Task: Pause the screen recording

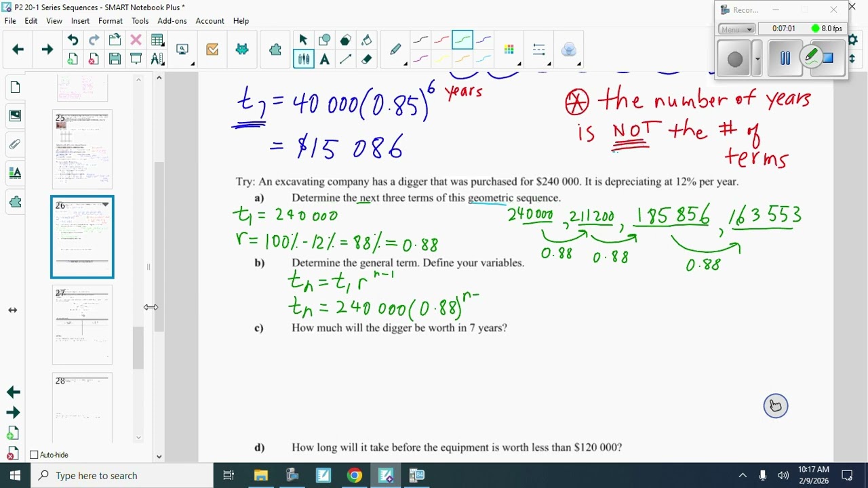Action: [x=785, y=59]
